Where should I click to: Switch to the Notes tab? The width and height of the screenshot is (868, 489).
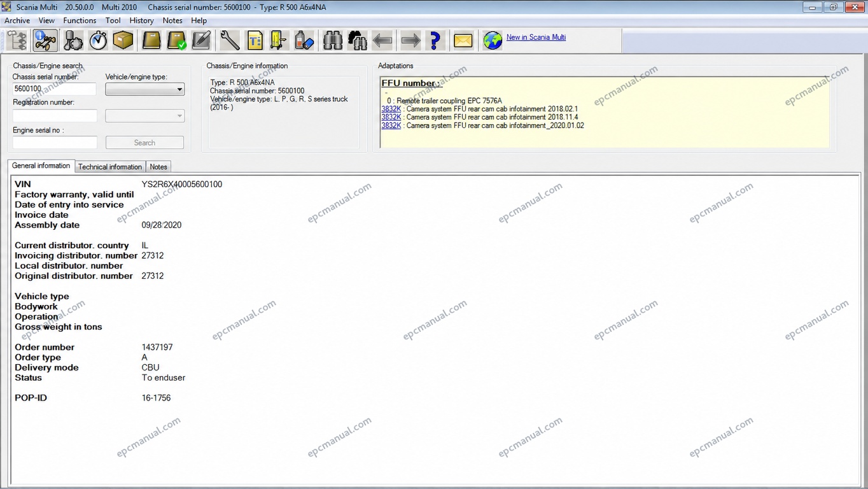point(158,167)
